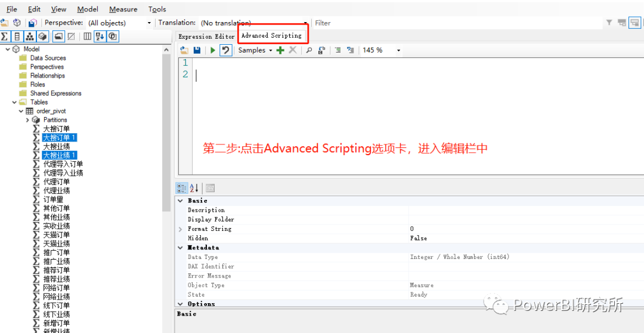Click the show parent nodes filter icon
Image resolution: width=644 pixels, height=333 pixels.
point(622,23)
